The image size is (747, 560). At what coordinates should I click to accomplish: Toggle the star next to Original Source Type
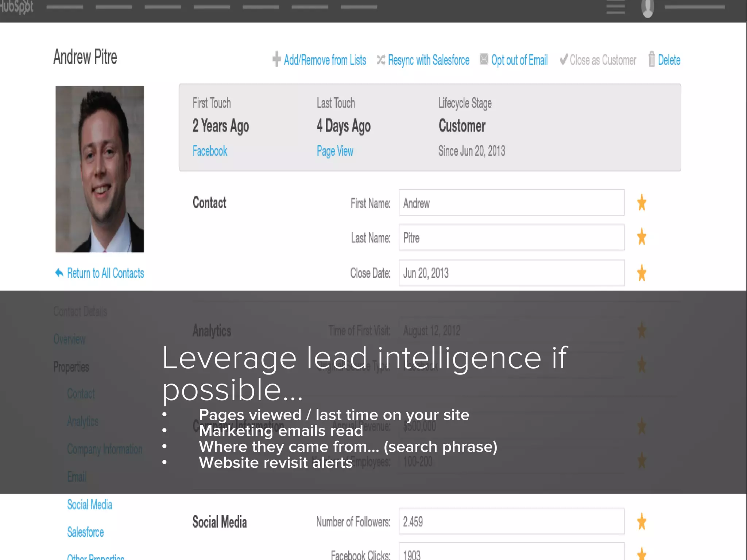click(x=642, y=365)
